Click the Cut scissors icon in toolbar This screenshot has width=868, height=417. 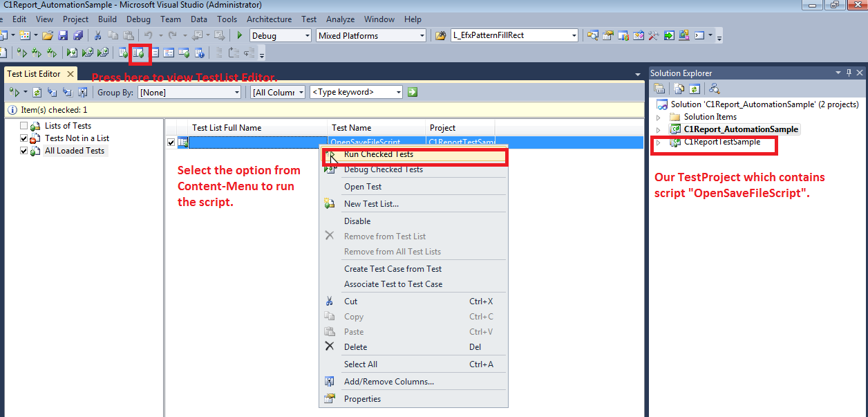pos(97,35)
